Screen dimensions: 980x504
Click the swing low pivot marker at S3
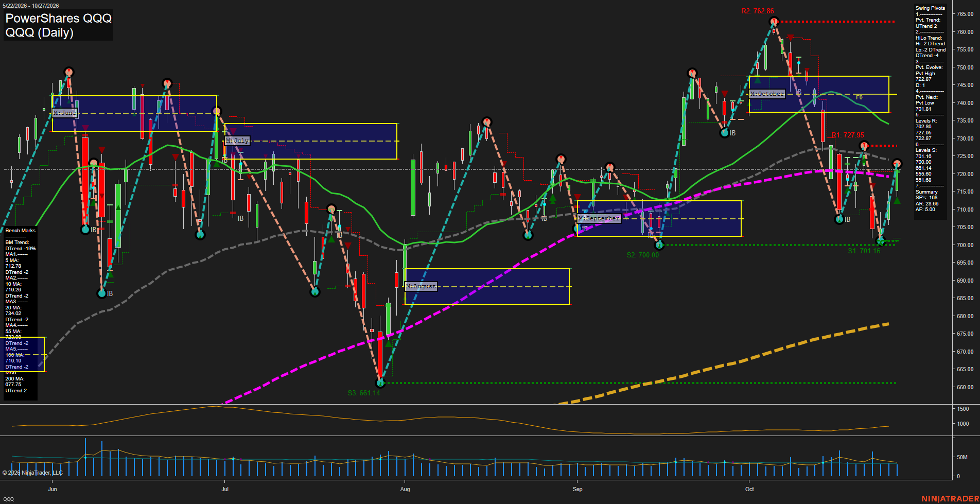[380, 383]
